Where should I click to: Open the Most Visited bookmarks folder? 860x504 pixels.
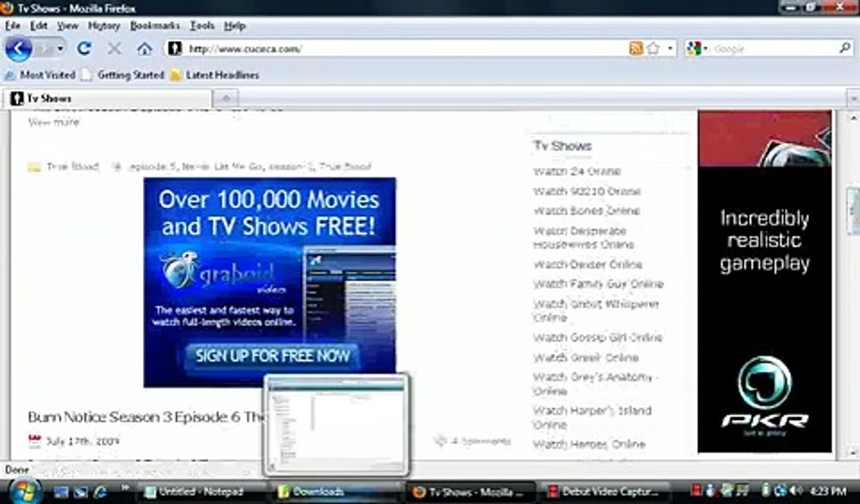(40, 75)
